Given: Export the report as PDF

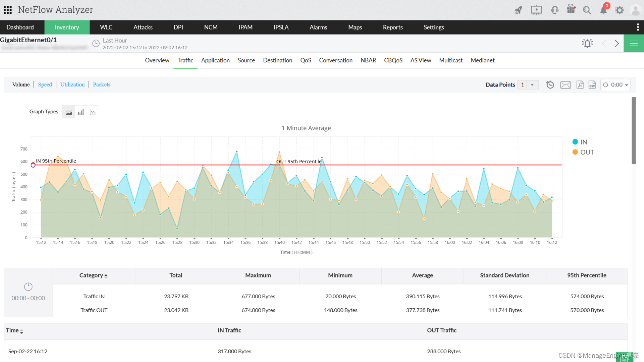Looking at the screenshot, I should [x=580, y=85].
